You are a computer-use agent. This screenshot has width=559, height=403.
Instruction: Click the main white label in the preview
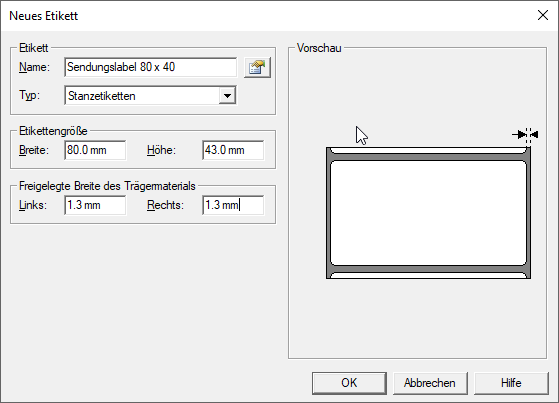pyautogui.click(x=429, y=213)
